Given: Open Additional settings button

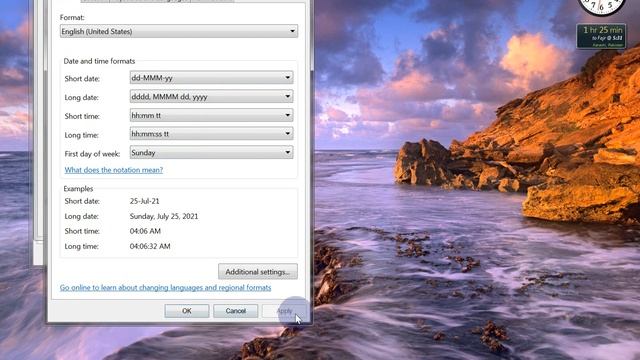Looking at the screenshot, I should 258,272.
